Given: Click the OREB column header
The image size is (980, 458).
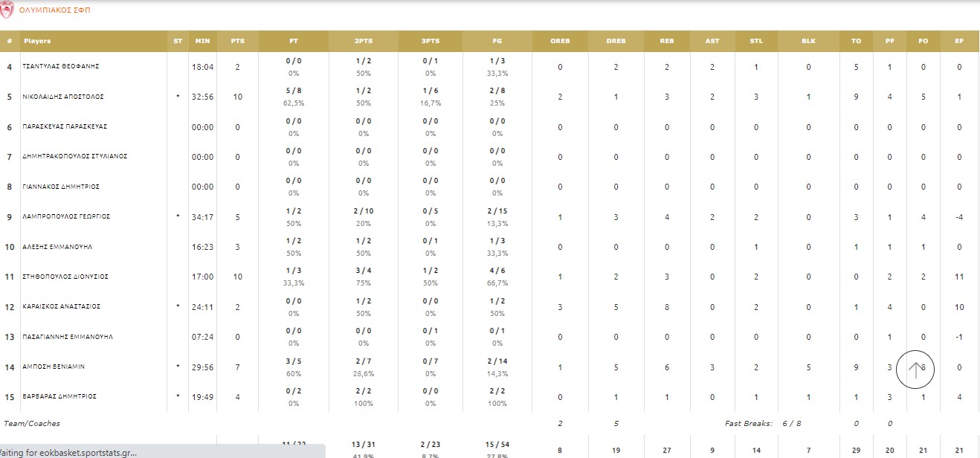Looking at the screenshot, I should tap(560, 41).
